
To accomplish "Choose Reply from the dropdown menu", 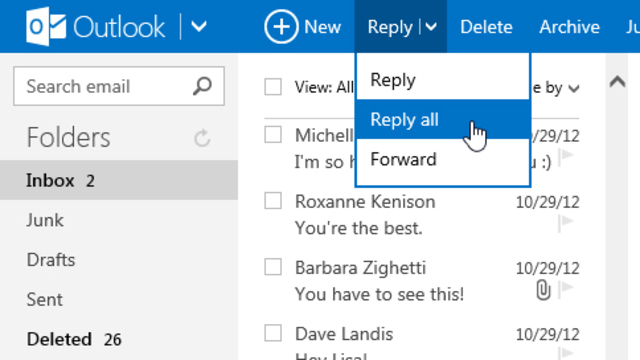I will (443, 80).
